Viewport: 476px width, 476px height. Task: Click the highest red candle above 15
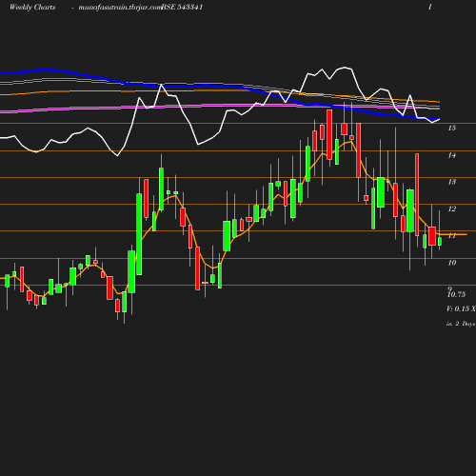(329, 134)
